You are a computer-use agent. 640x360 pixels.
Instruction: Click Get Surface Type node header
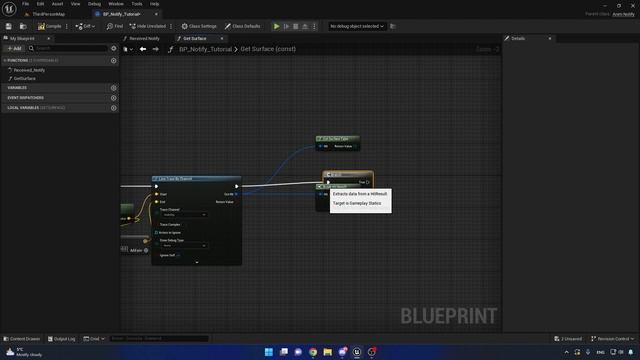[338, 139]
